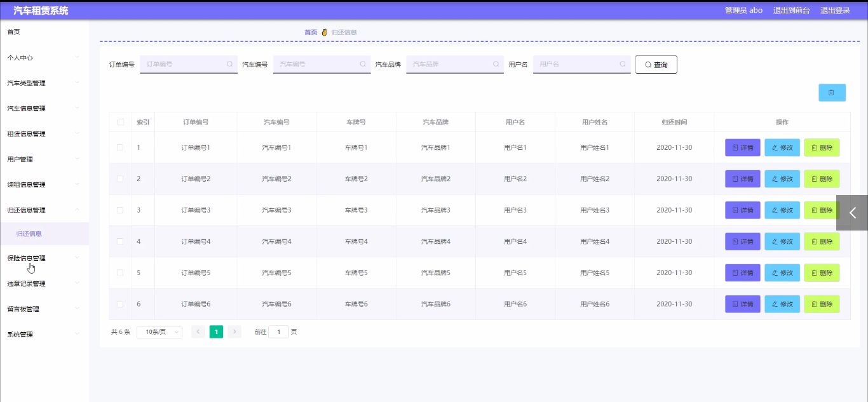Click 首页 in the breadcrumb

(311, 32)
